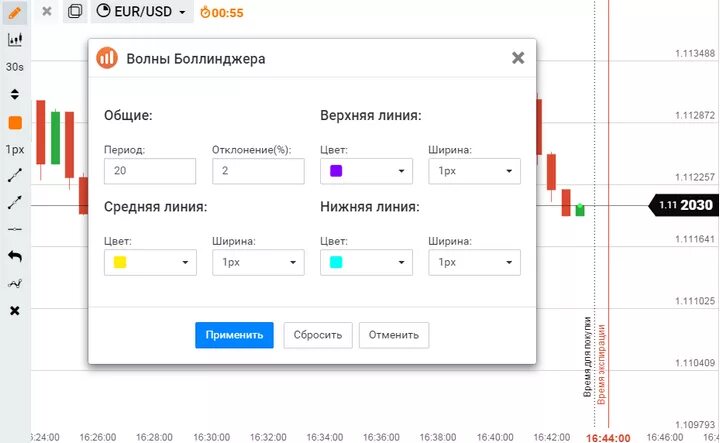Click the time label 16:30:00

(x=211, y=437)
